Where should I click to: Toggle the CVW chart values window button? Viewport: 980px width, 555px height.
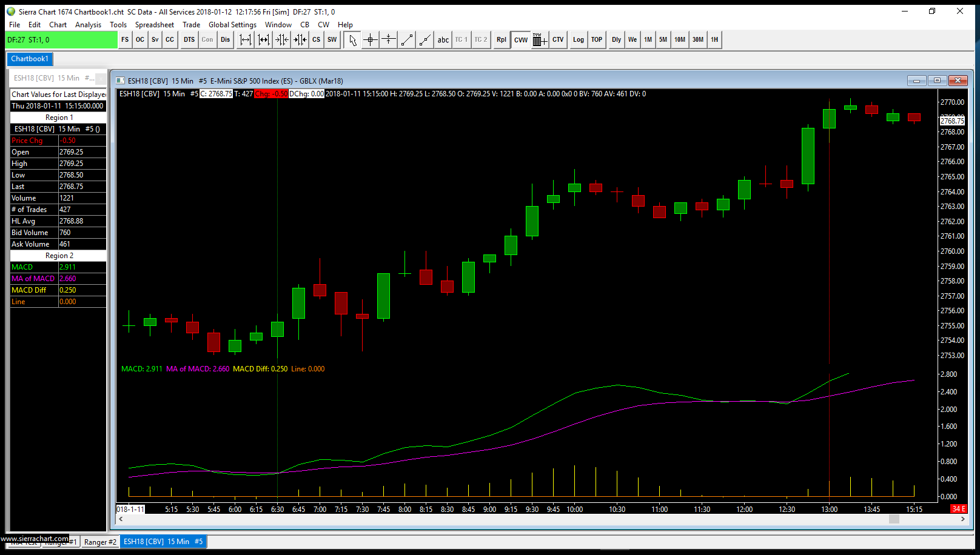coord(521,40)
